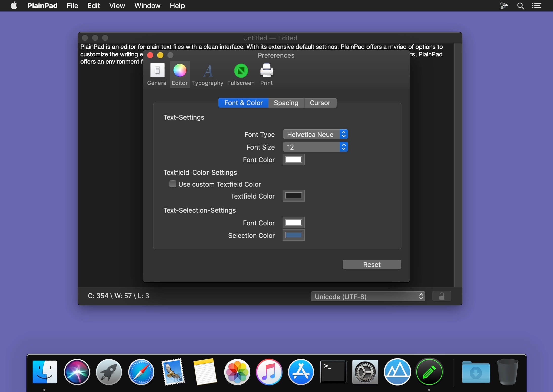Viewport: 553px width, 392px height.
Task: Open Terminal from the Dock
Action: 333,372
